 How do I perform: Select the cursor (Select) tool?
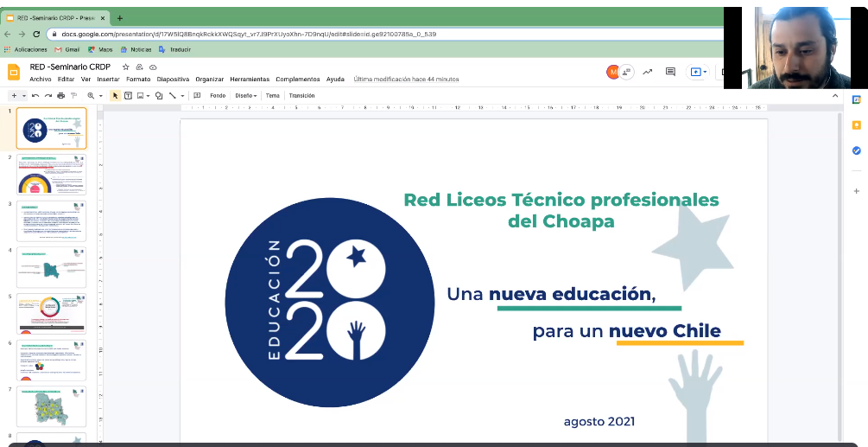pos(115,96)
